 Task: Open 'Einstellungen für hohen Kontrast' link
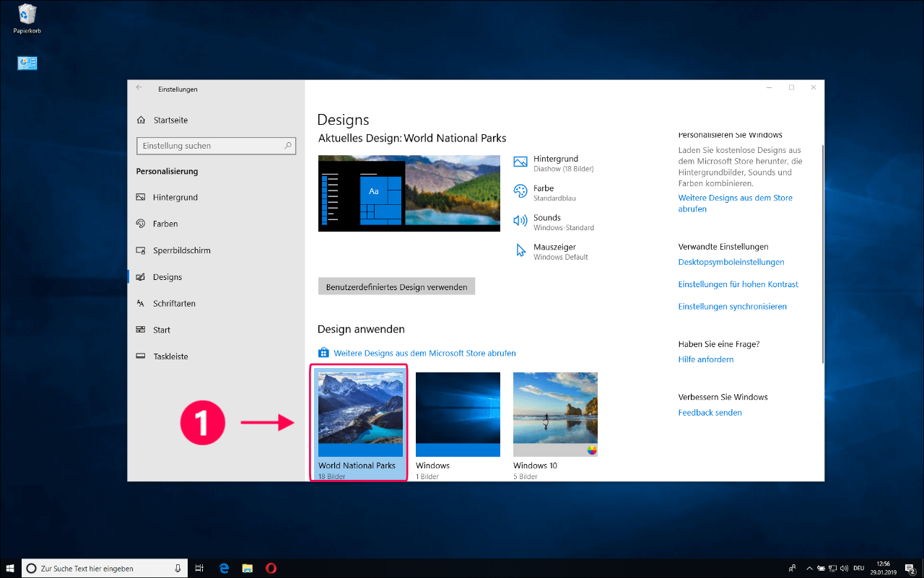(738, 284)
